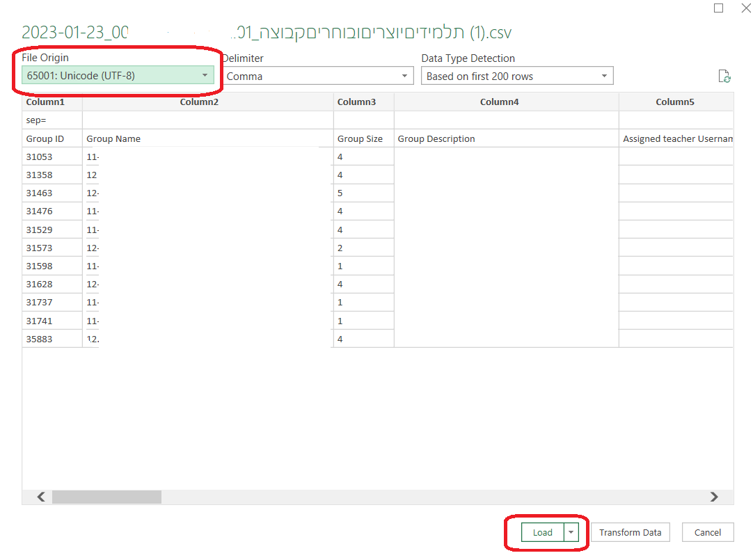This screenshot has height=560, width=753.
Task: Select the Column5 header
Action: (674, 102)
